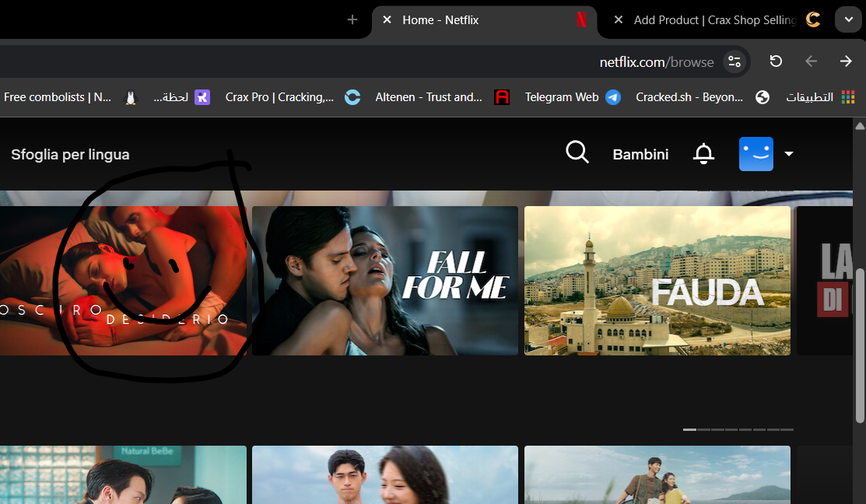
Task: Close the Home - Netflix tab
Action: tap(387, 19)
